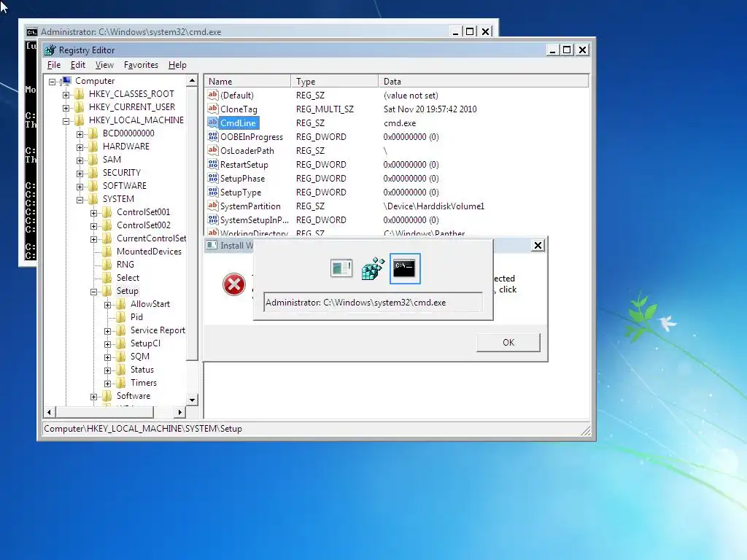Expand ControlSet002 key

[94, 226]
